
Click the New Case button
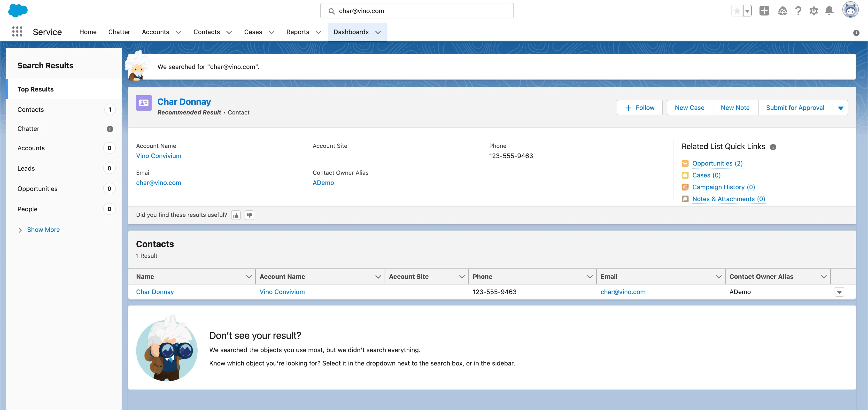690,108
